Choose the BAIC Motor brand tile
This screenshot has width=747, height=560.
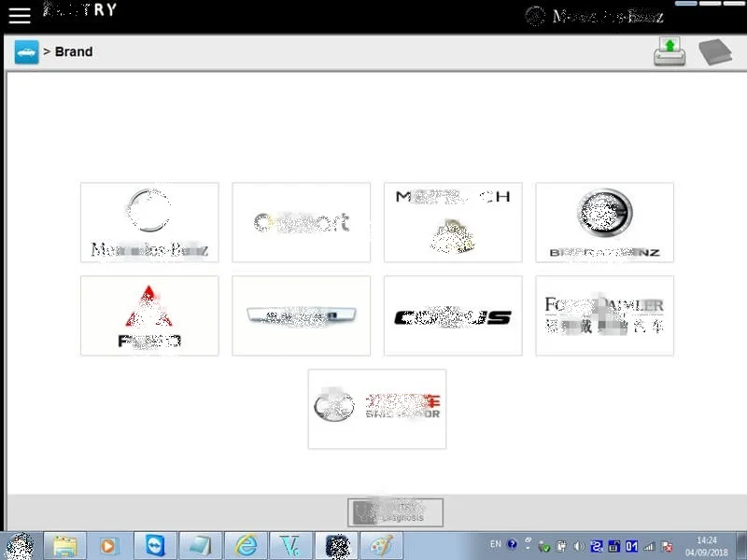tap(377, 409)
